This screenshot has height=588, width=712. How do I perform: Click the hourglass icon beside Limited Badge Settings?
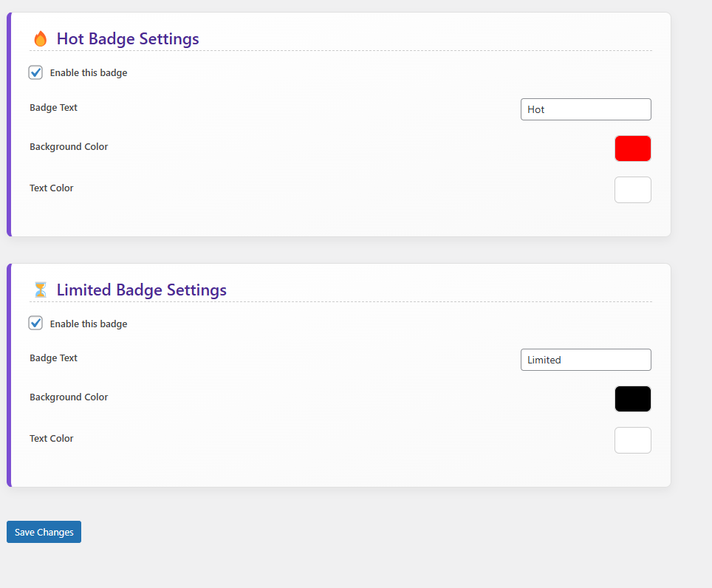coord(41,290)
